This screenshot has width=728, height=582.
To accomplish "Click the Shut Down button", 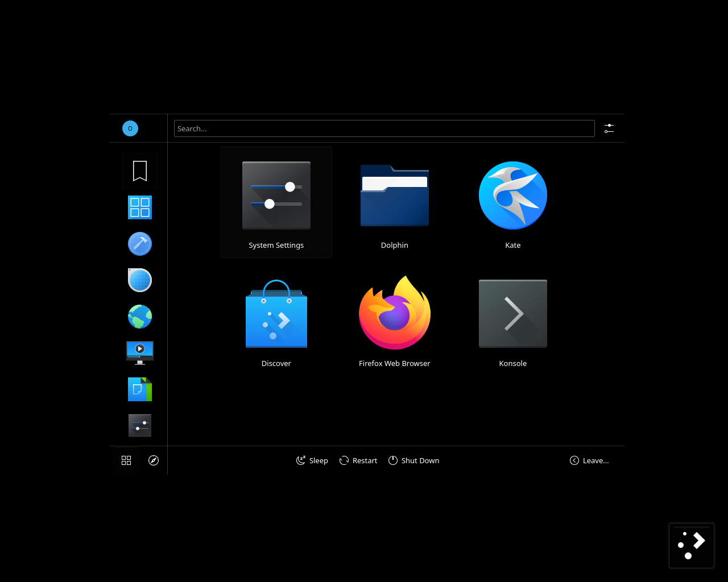I will pyautogui.click(x=414, y=460).
